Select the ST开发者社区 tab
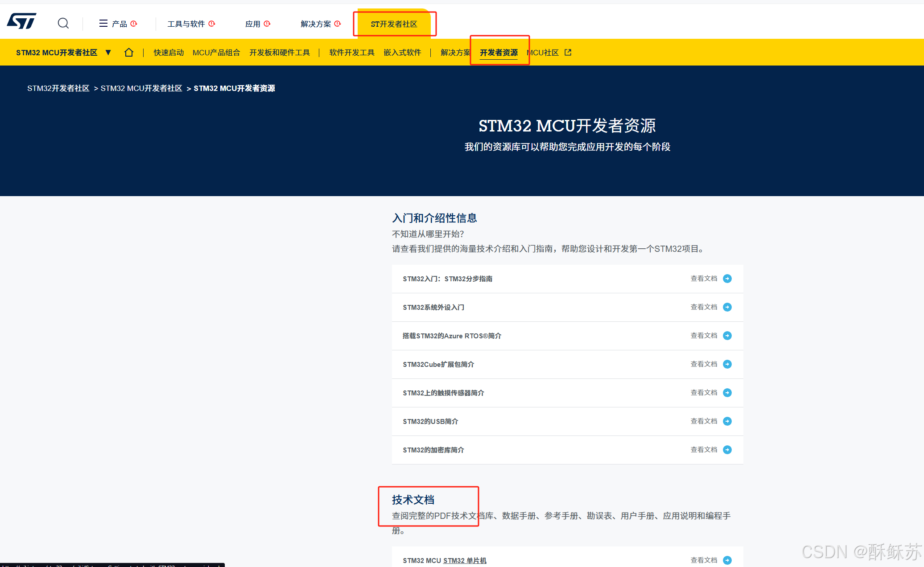Viewport: 924px width, 567px height. (x=394, y=24)
